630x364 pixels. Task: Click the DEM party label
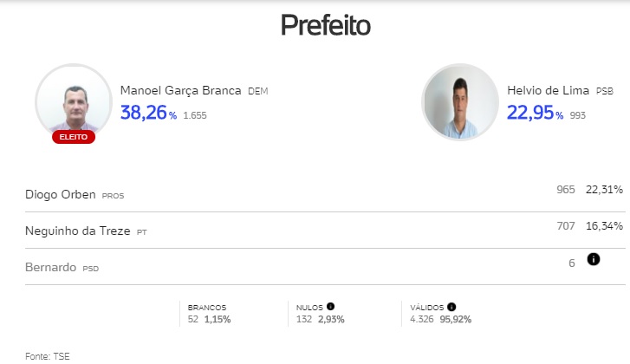pyautogui.click(x=258, y=91)
